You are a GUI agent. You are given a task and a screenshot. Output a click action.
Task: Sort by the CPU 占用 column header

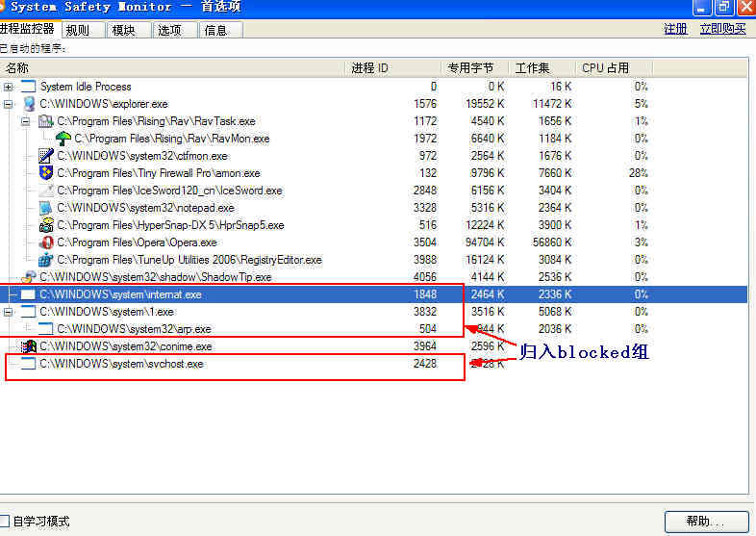tap(615, 68)
